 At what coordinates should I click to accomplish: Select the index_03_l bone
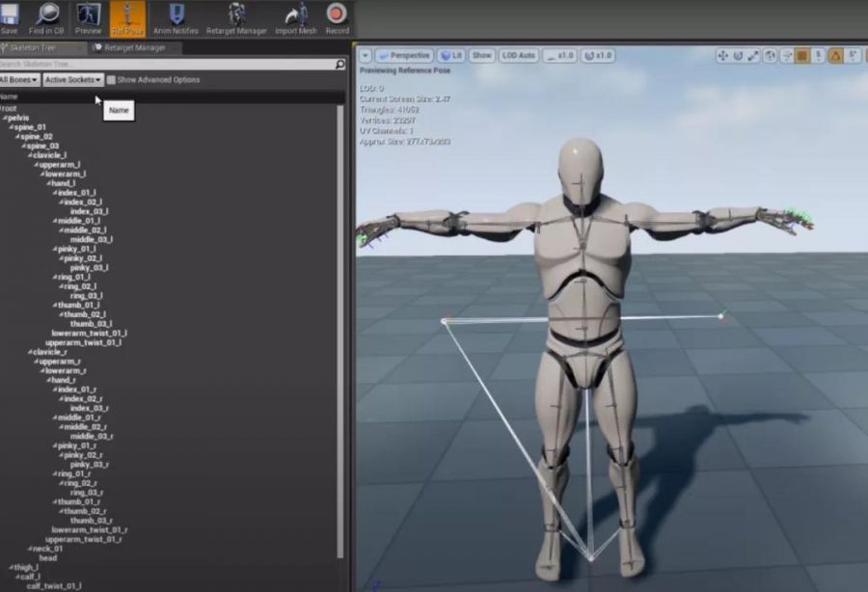pos(89,211)
